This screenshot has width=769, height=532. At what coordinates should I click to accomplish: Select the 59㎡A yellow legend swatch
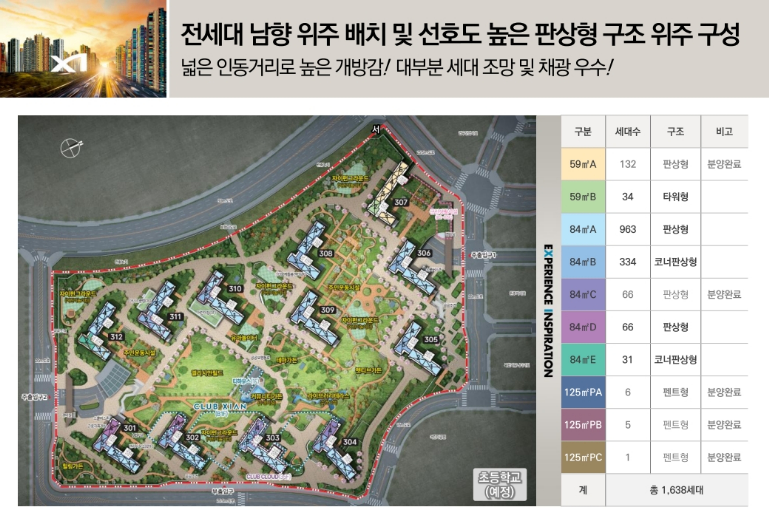point(583,164)
